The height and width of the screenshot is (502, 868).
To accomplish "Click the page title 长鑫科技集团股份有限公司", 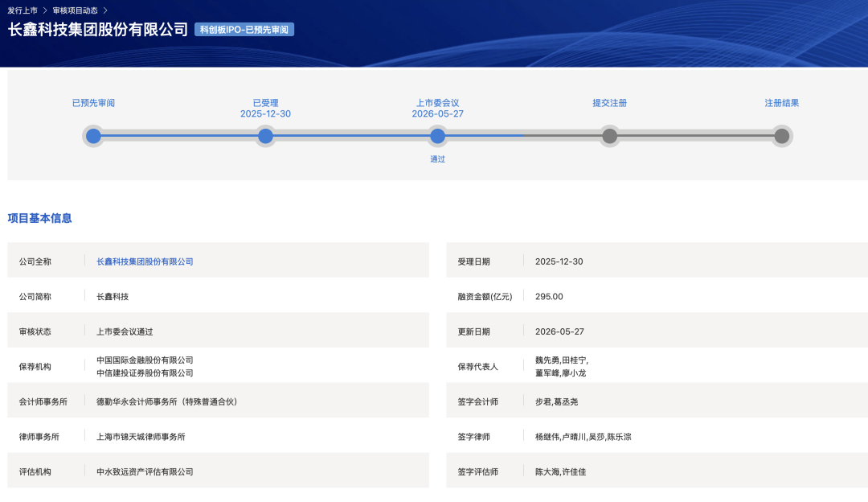I will click(x=98, y=30).
